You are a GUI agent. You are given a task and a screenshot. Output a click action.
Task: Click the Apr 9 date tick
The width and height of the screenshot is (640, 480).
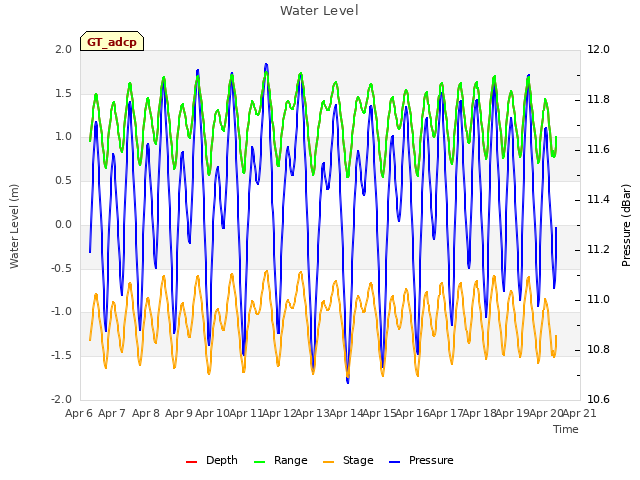[x=179, y=413]
